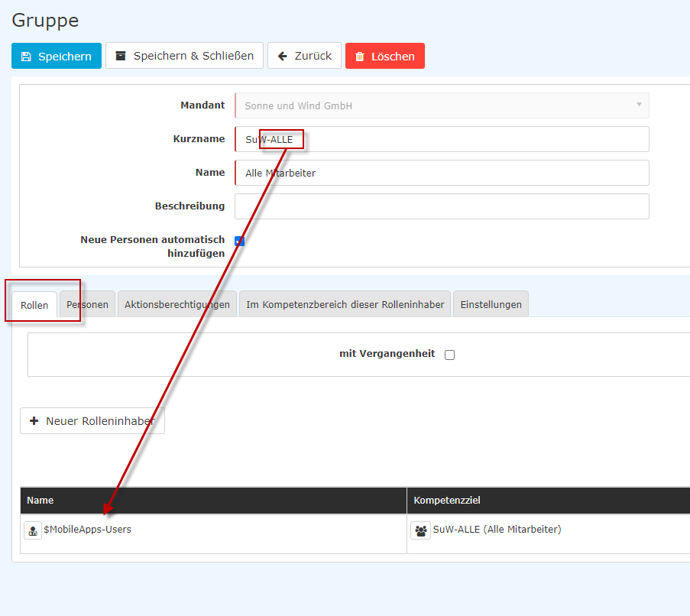Open the Aktionsberechtigungen tab
Viewport: 690px width, 616px height.
click(177, 304)
